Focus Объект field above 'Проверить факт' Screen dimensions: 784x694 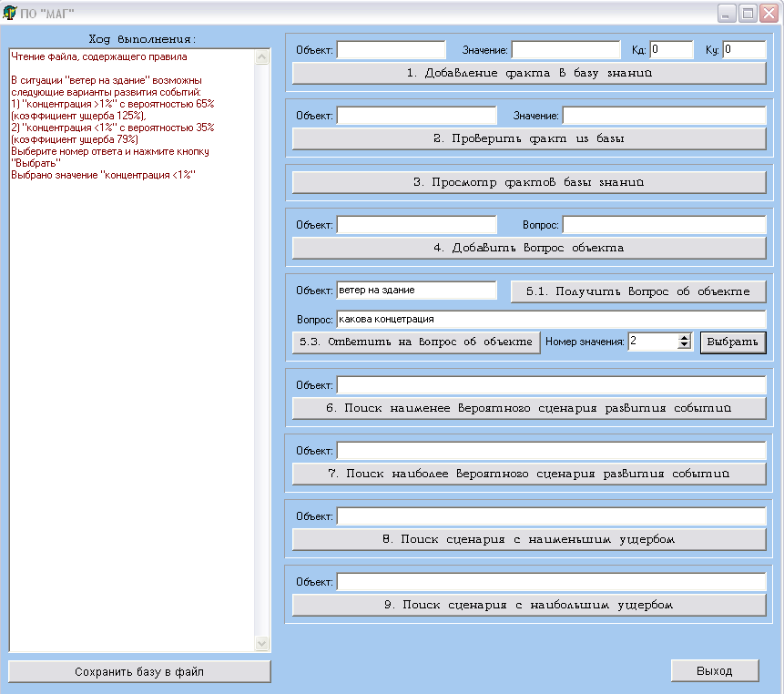(x=416, y=116)
